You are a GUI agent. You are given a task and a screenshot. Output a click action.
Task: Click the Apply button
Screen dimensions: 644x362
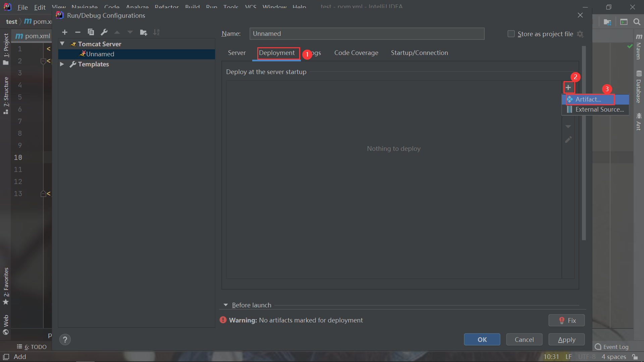tap(567, 340)
